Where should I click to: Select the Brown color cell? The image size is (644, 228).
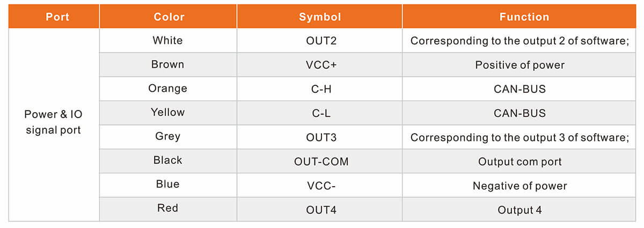(x=168, y=64)
